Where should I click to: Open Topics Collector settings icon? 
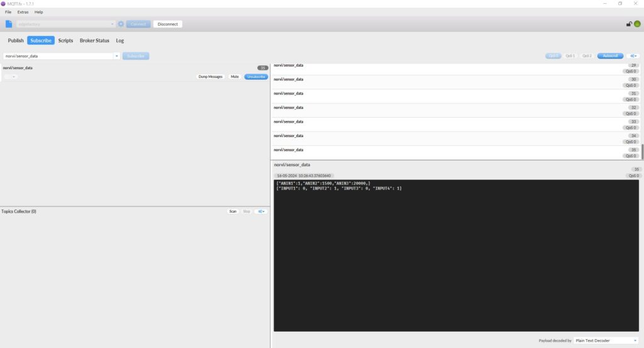click(x=260, y=211)
